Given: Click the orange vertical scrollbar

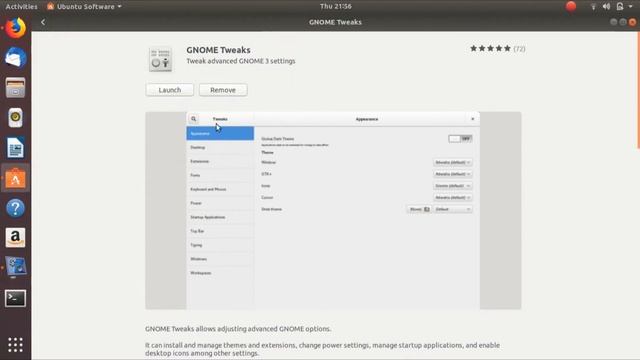Looking at the screenshot, I should 638,91.
